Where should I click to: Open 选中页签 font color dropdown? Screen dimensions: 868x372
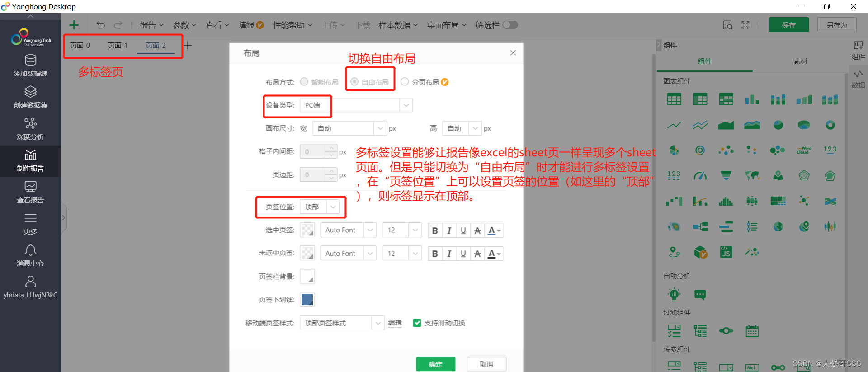pos(494,231)
